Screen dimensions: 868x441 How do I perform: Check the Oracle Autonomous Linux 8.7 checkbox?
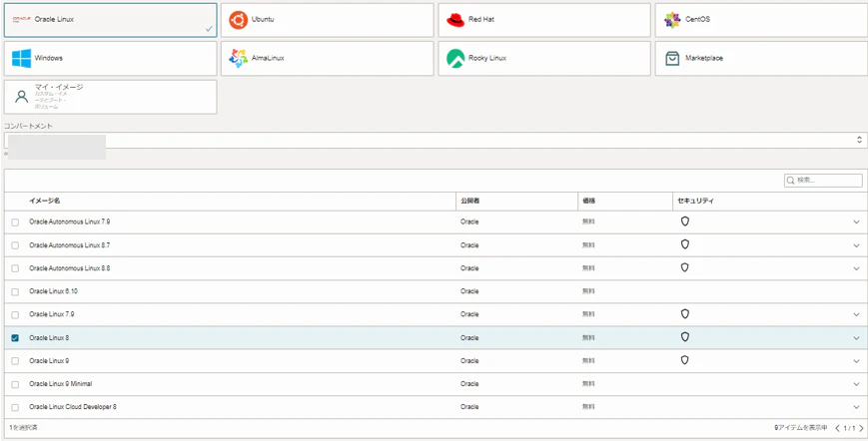[x=15, y=245]
